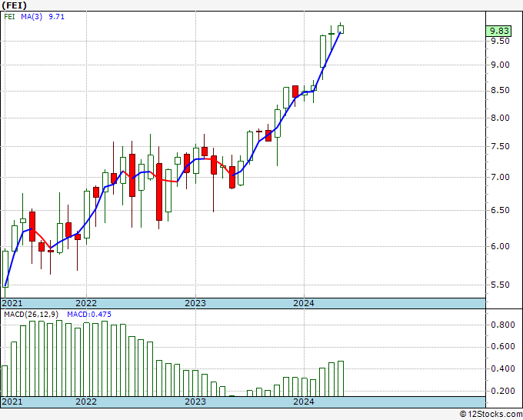Image resolution: width=523 pixels, height=420 pixels.
Task: Click the 0.600 MACD axis label
Action: tap(503, 347)
